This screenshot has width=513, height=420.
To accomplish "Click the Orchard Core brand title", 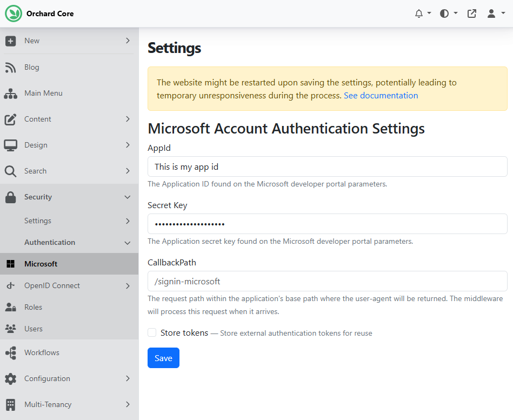I will [50, 14].
